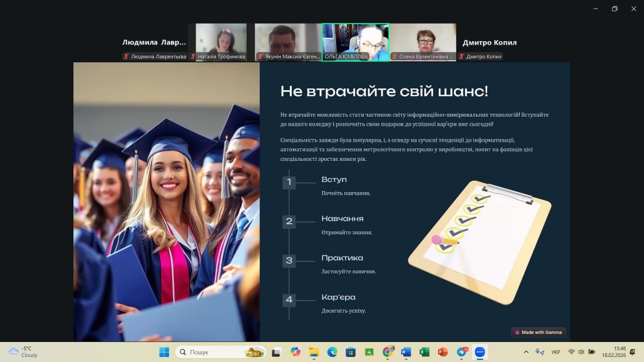
Task: Open the notification bell in system tray
Action: click(633, 352)
